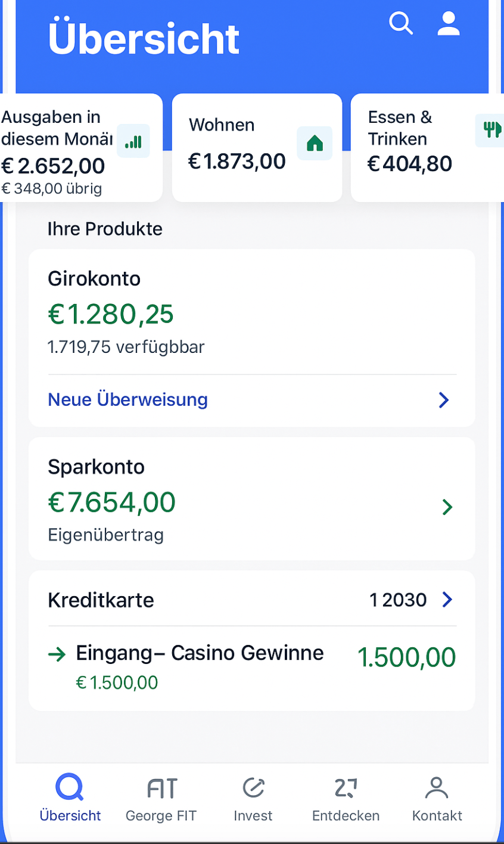
Task: Expand Kreditkarte chevron next to 1 2030
Action: [447, 600]
